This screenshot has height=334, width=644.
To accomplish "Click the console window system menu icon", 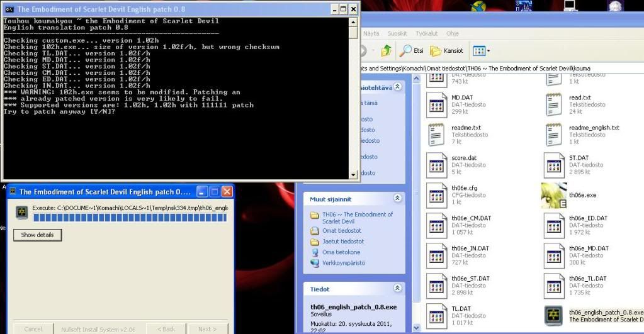I will 9,9.
